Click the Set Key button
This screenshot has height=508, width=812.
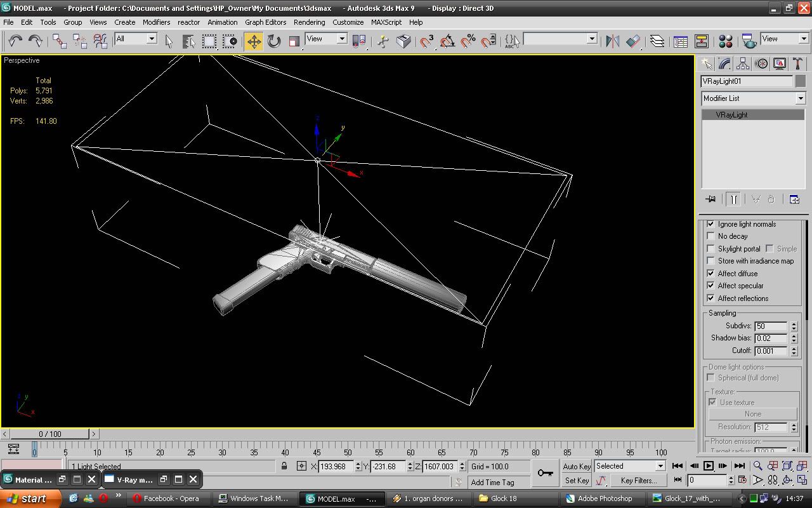(x=577, y=481)
